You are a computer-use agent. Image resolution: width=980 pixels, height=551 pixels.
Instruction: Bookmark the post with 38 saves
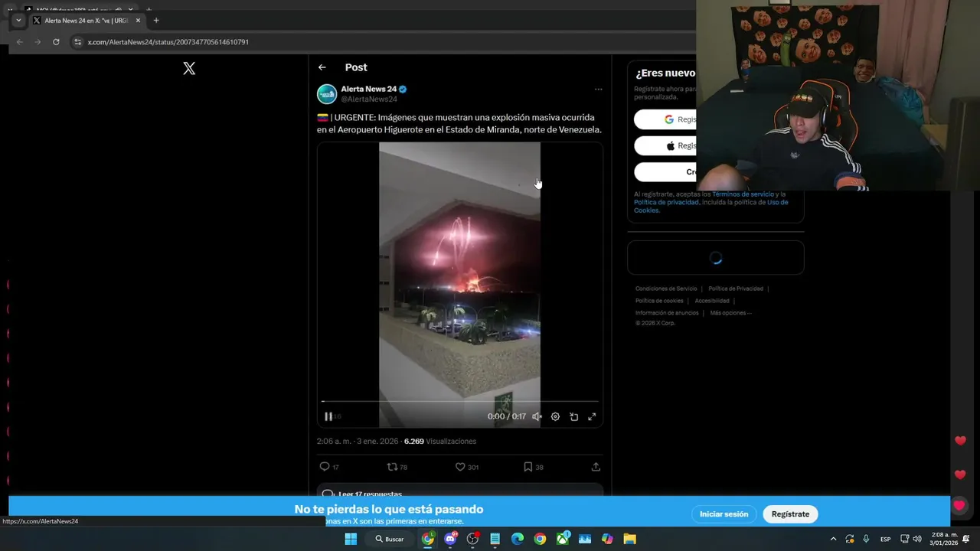pyautogui.click(x=534, y=467)
